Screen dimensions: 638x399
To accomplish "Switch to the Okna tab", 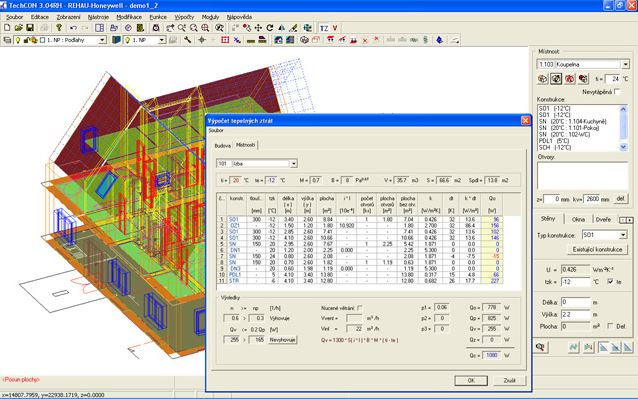I will pos(578,219).
